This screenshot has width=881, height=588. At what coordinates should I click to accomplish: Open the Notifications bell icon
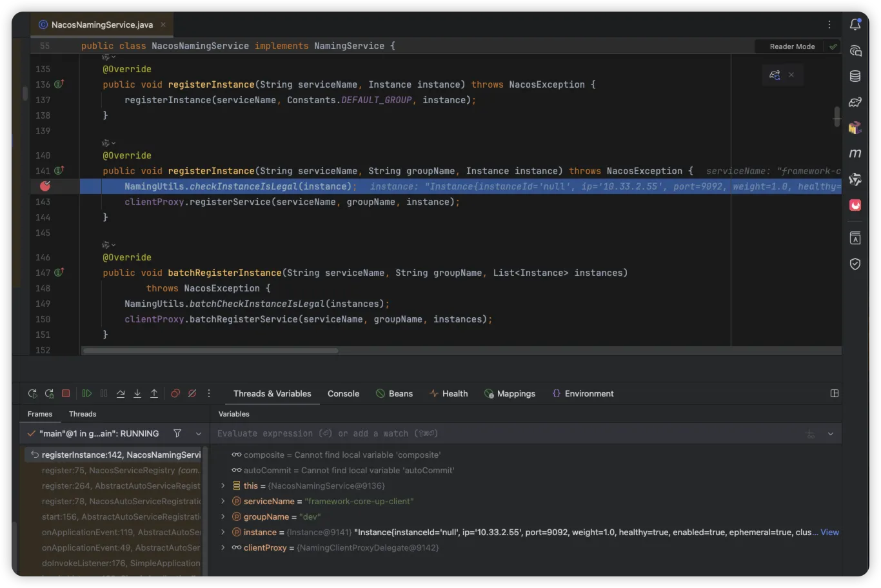pos(855,24)
